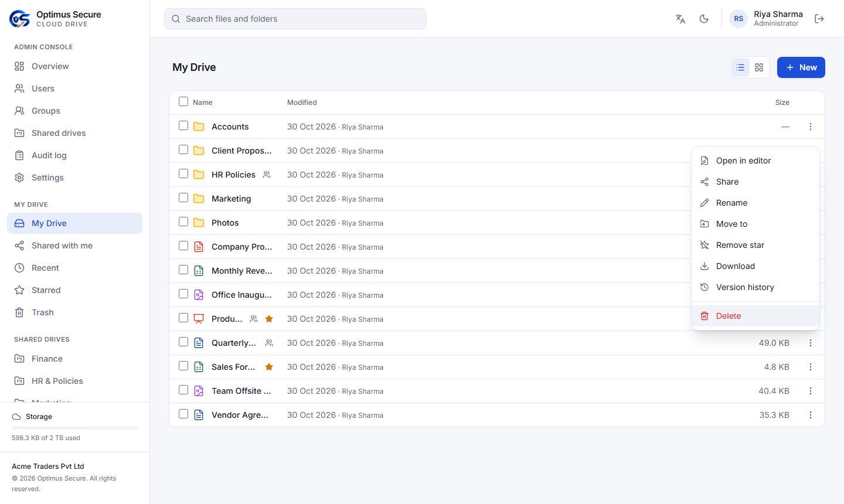Click the New button
Viewport: 844px width, 504px height.
801,67
